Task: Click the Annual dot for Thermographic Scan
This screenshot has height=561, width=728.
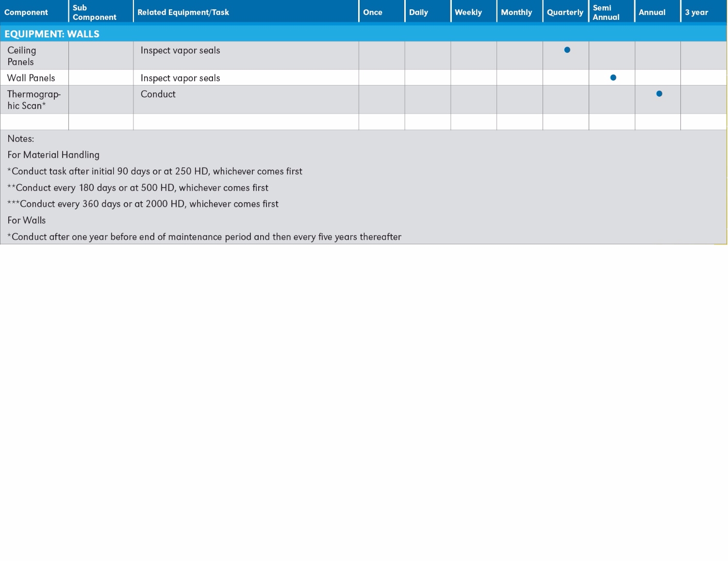Action: [x=659, y=94]
